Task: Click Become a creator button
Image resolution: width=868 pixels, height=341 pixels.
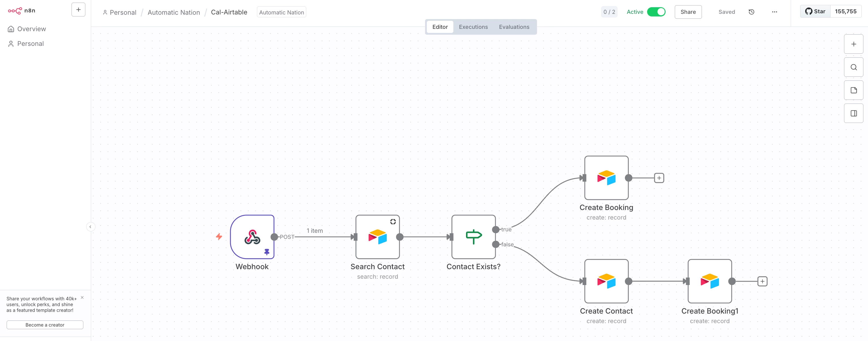Action: [x=45, y=325]
